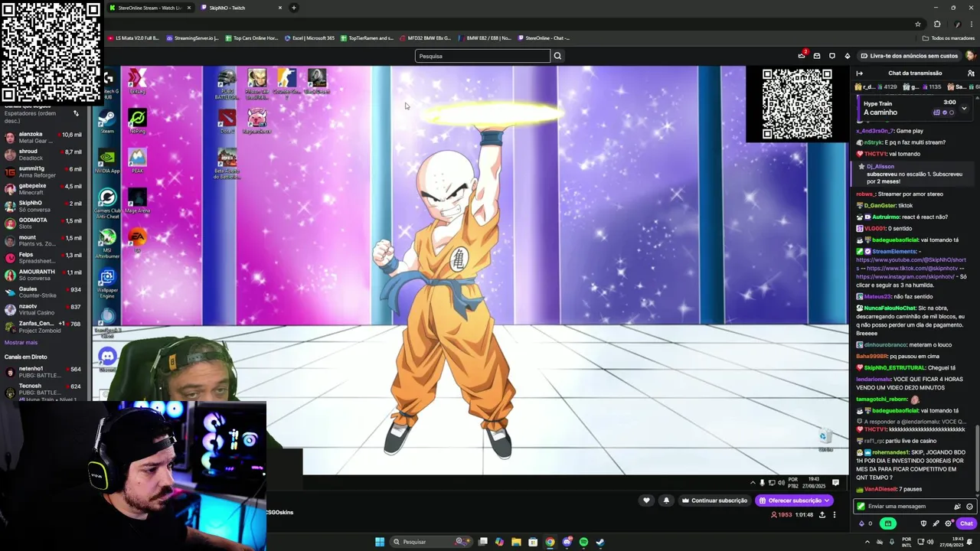This screenshot has width=980, height=551.
Task: Open the Top Cars Online bookmark
Action: pos(251,37)
